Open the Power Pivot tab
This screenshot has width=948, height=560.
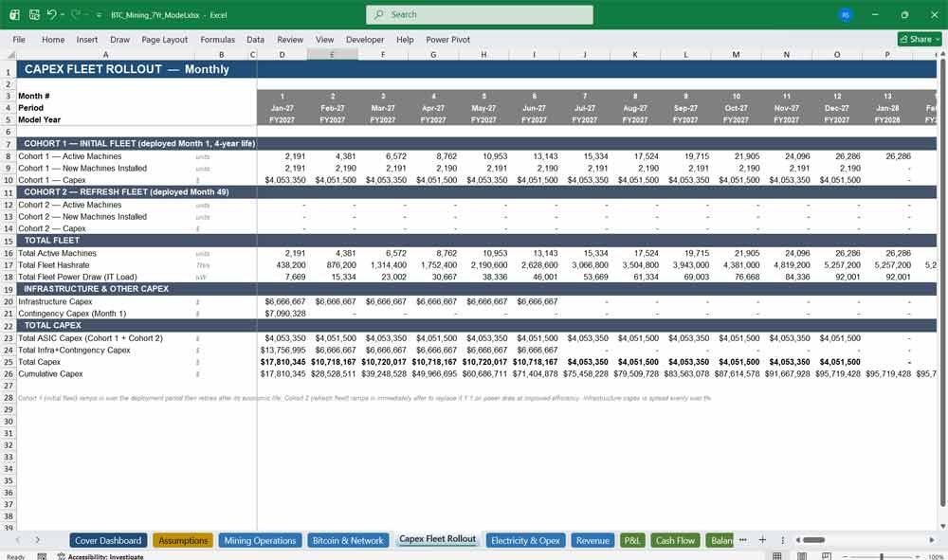point(448,39)
